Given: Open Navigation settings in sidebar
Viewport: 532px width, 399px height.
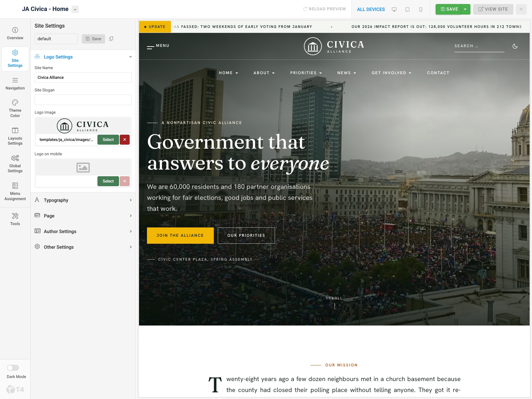Looking at the screenshot, I should click(x=15, y=84).
